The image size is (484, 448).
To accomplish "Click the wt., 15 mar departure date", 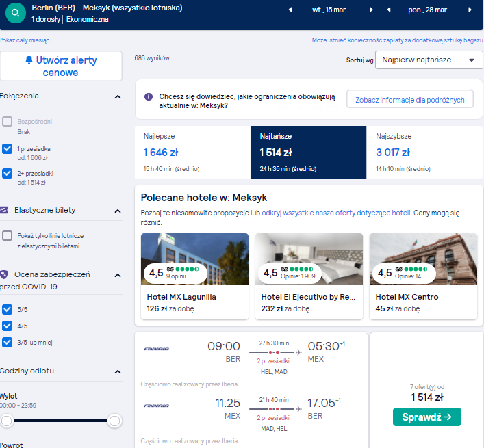I will pos(329,10).
